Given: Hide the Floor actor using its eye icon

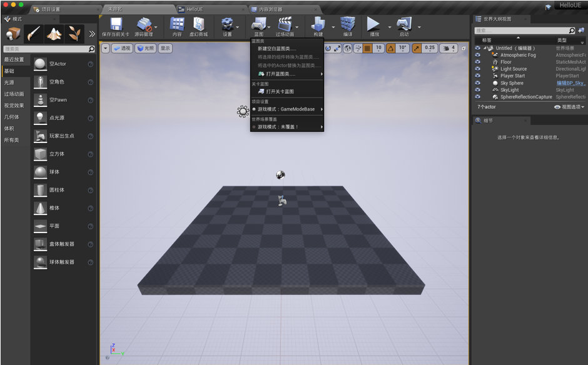Looking at the screenshot, I should (477, 62).
